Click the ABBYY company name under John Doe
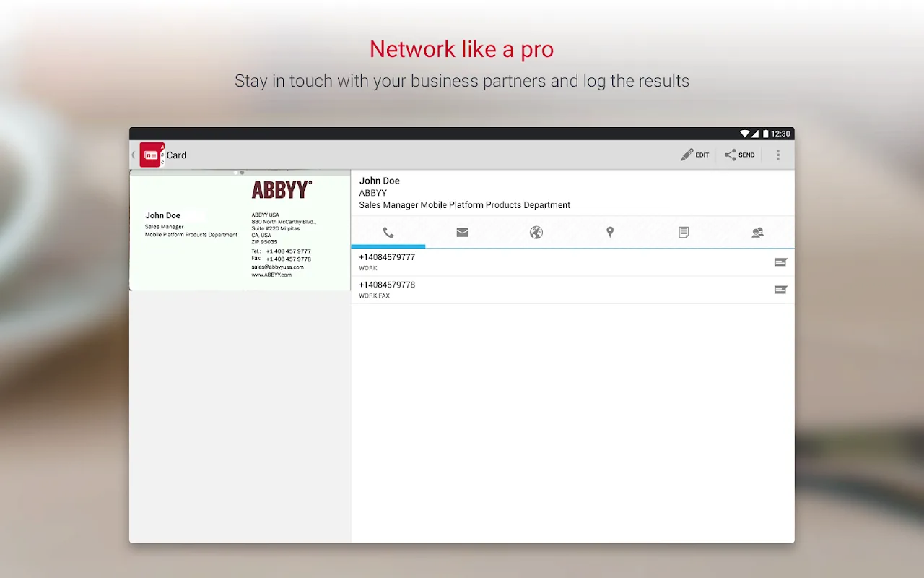 (373, 193)
